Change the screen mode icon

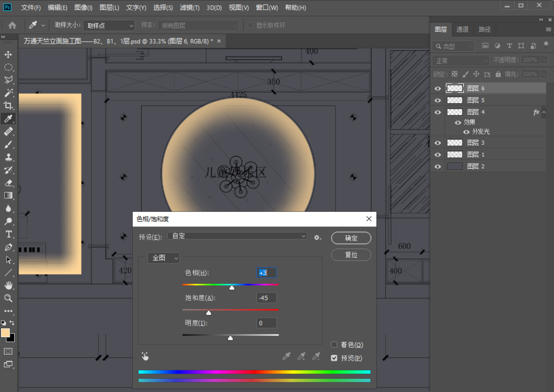point(8,364)
